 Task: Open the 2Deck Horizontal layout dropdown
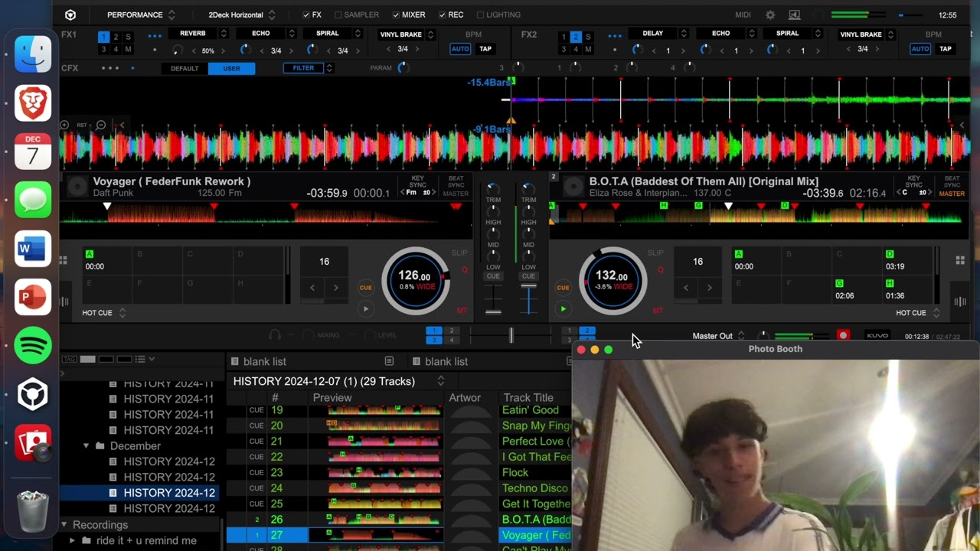click(242, 15)
